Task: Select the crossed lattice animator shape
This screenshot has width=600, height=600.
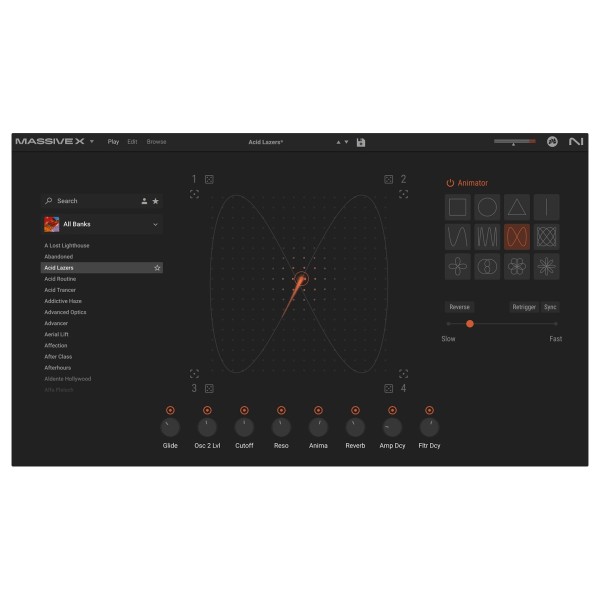Action: pos(546,236)
